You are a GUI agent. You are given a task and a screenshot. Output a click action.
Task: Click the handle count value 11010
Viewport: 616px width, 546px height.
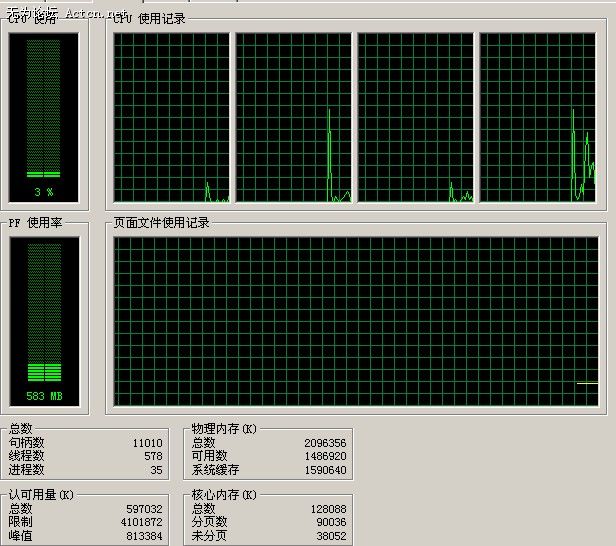147,443
